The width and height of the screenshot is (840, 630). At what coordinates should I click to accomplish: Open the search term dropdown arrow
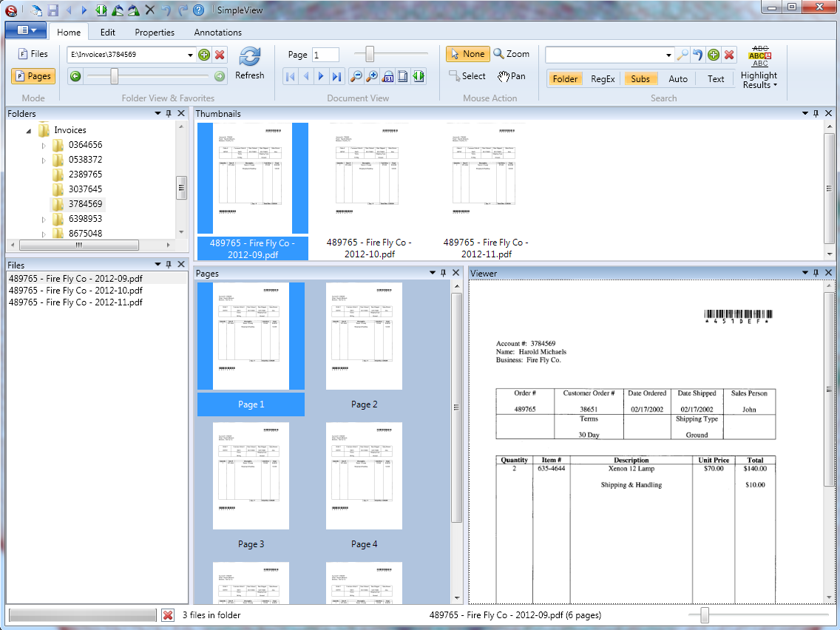[x=668, y=55]
